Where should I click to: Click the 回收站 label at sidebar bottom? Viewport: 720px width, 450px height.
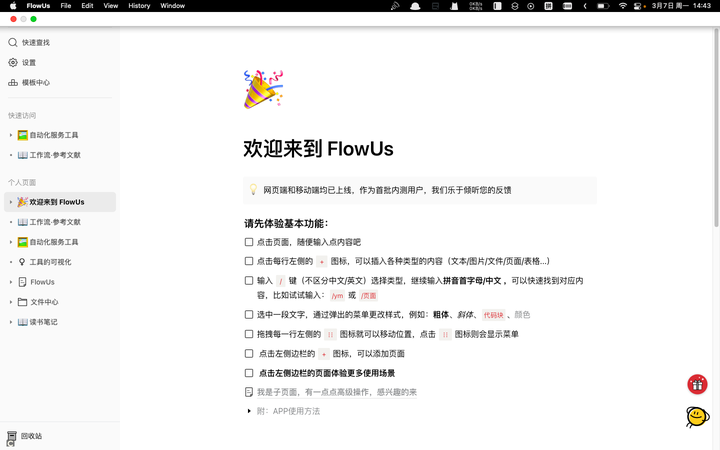pyautogui.click(x=31, y=436)
